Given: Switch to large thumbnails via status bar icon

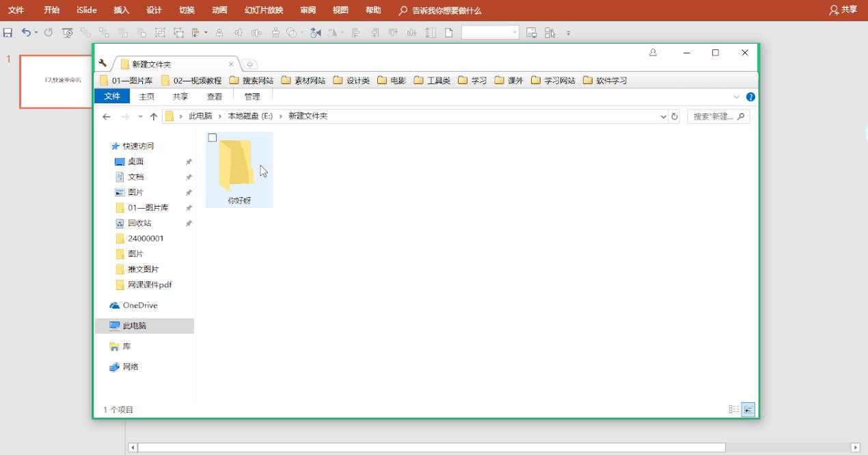Looking at the screenshot, I should coord(748,409).
